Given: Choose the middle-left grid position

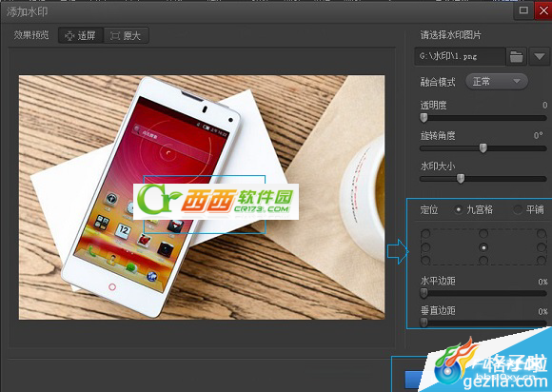Looking at the screenshot, I should pos(425,247).
